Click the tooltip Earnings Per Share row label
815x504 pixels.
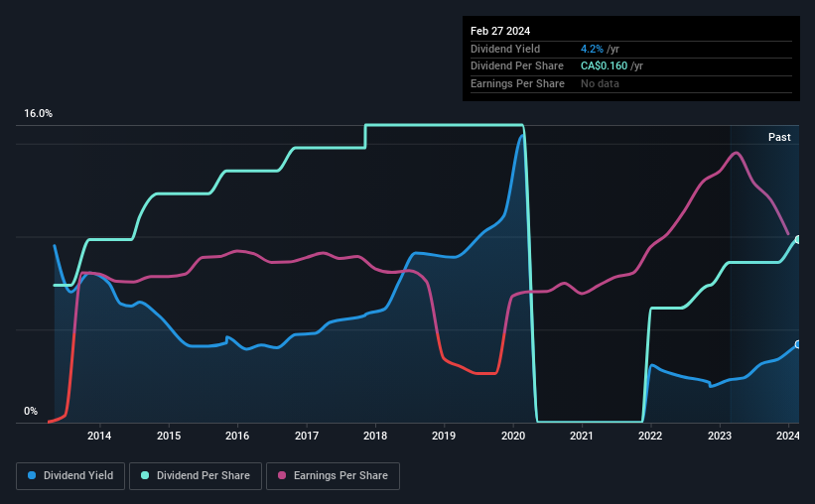tap(517, 83)
